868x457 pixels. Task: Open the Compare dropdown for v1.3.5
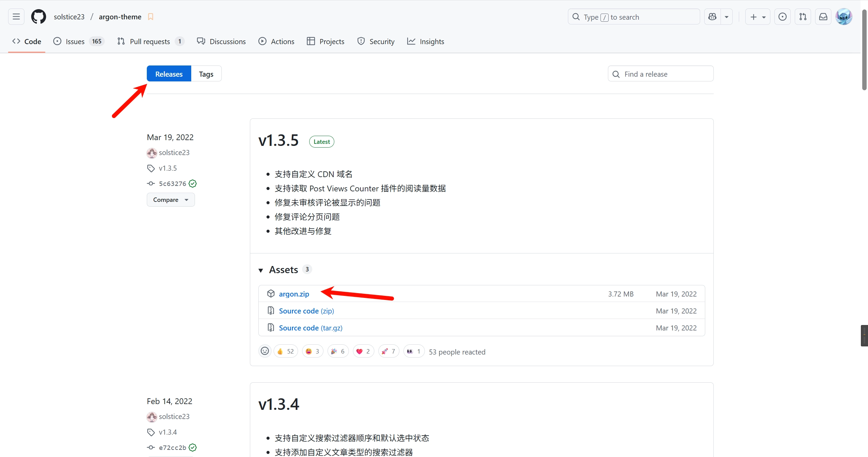coord(171,200)
